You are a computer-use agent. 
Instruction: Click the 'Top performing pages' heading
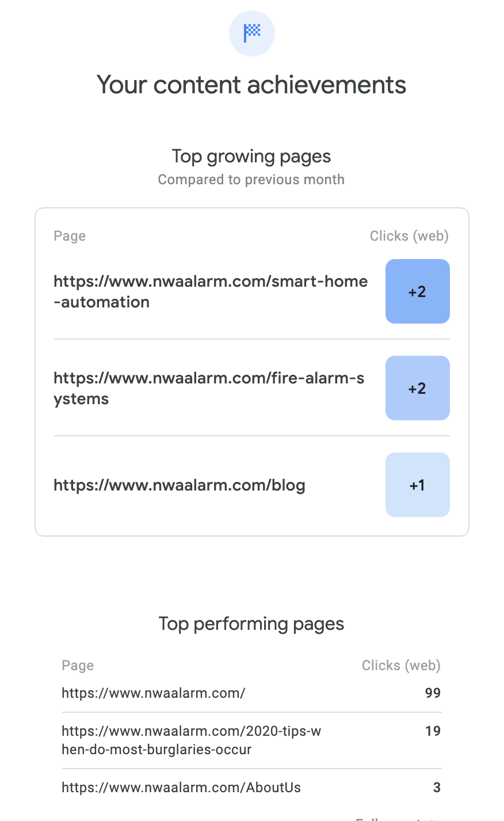pos(251,624)
